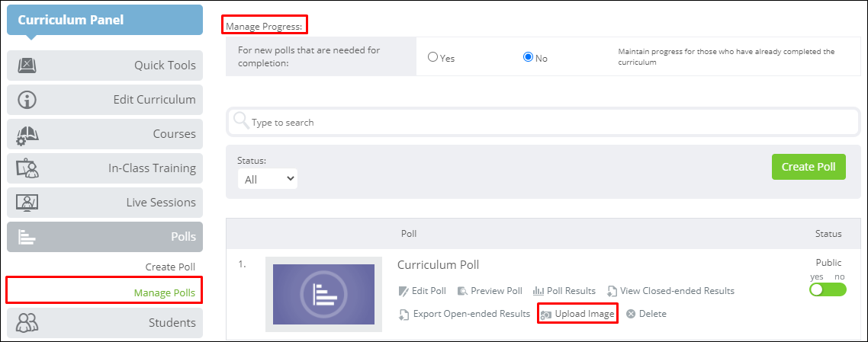Image resolution: width=868 pixels, height=342 pixels.
Task: Open Courses via its book icon
Action: pos(27,134)
